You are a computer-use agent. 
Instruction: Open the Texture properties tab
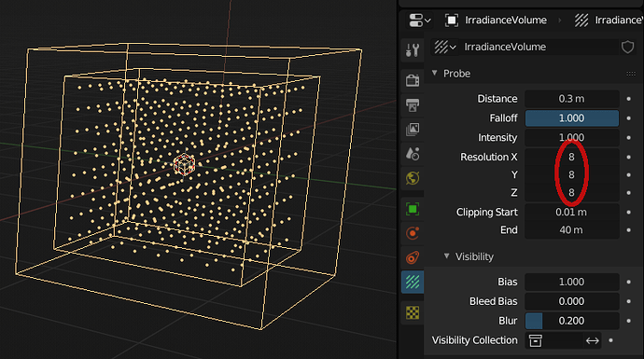(413, 312)
